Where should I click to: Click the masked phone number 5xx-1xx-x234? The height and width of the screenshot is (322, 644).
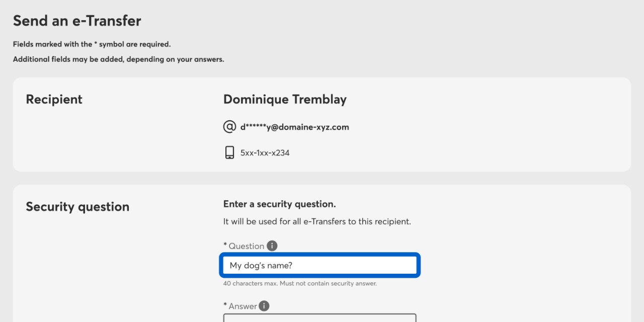coord(265,153)
